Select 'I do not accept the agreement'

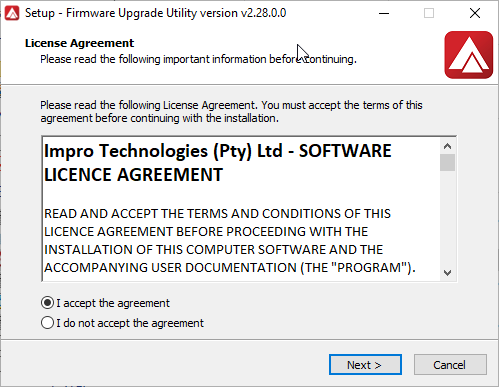[x=47, y=323]
